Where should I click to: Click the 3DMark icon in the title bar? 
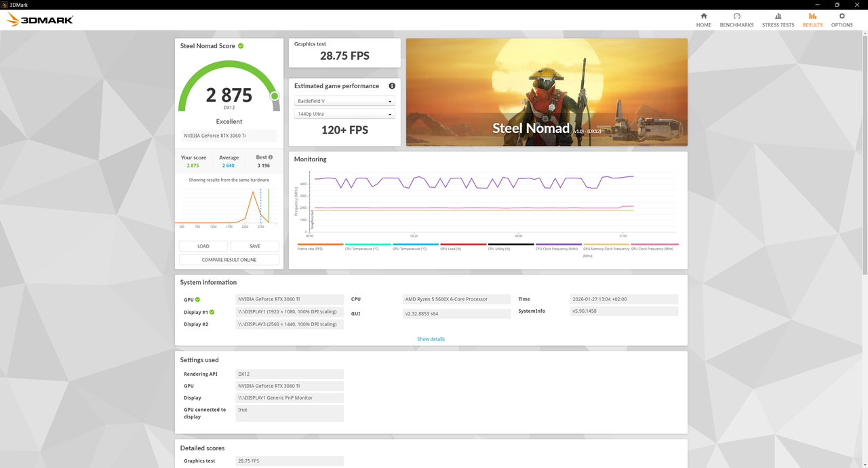pyautogui.click(x=5, y=4)
